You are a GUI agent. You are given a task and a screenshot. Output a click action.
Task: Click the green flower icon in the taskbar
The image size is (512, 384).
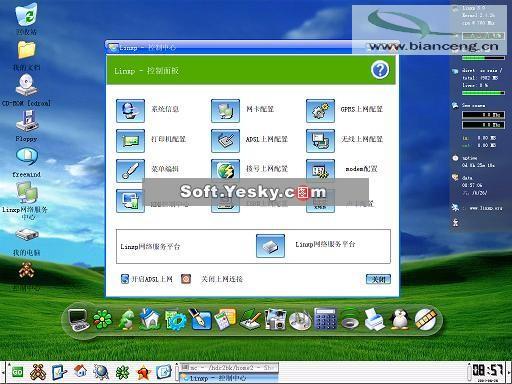click(x=122, y=372)
